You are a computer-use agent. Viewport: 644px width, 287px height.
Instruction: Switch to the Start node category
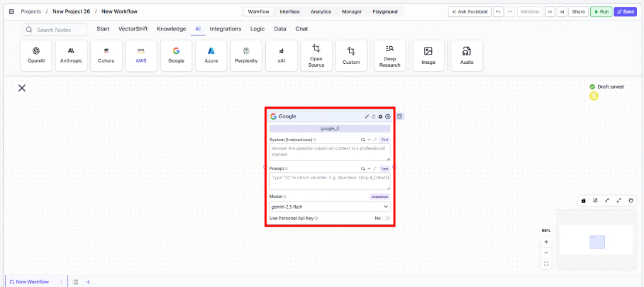coord(103,29)
